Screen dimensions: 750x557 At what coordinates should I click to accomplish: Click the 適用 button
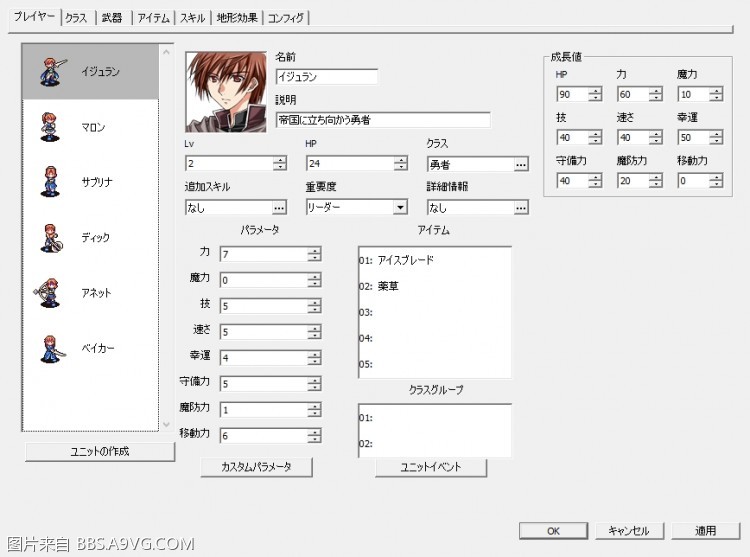coord(706,531)
